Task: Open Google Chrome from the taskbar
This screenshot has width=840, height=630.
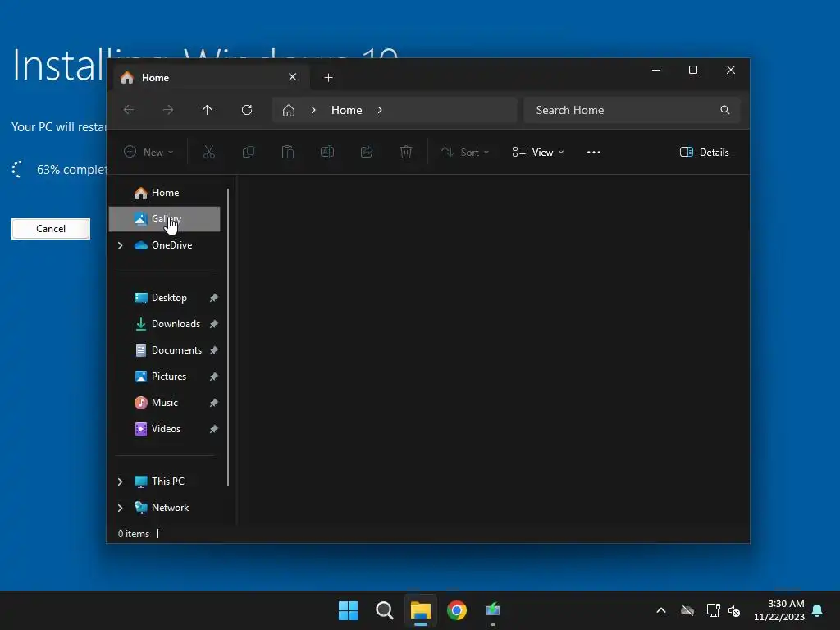Action: click(x=457, y=610)
